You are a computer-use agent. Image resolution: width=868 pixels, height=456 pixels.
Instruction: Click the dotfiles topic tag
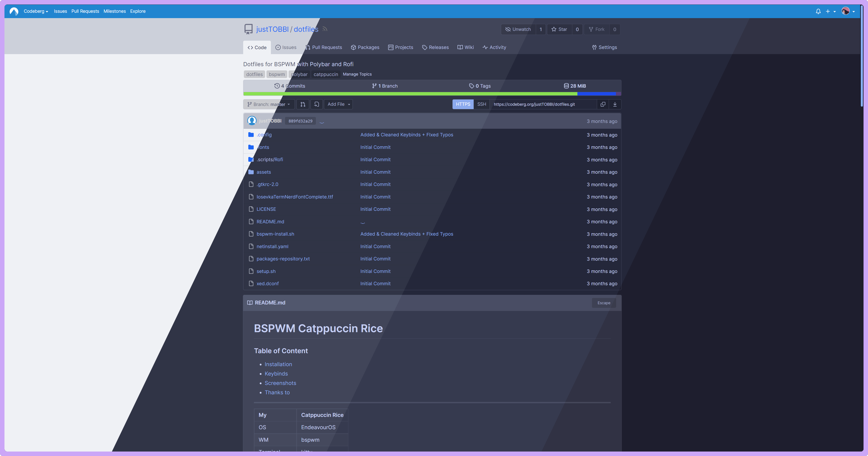pos(254,74)
